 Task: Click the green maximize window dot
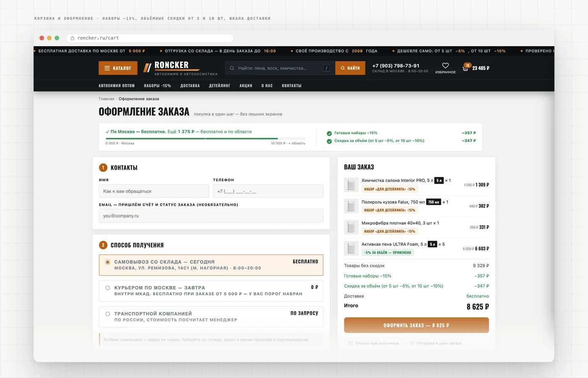[x=57, y=38]
